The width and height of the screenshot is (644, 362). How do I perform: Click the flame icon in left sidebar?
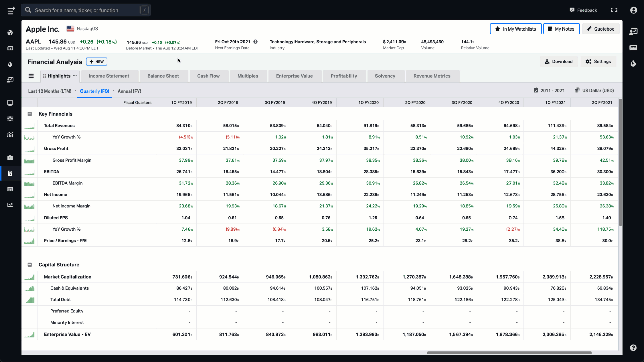[10, 64]
